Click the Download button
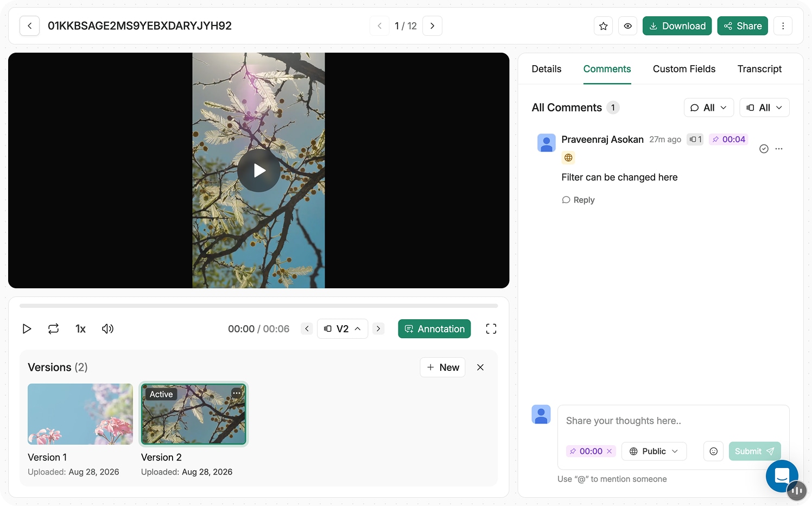This screenshot has height=506, width=812. point(677,26)
